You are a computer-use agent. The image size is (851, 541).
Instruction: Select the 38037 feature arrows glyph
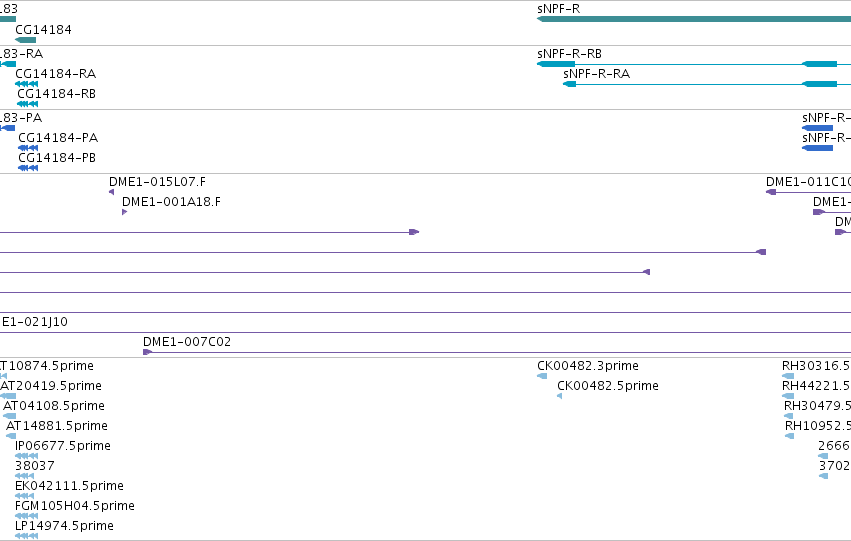click(24, 476)
